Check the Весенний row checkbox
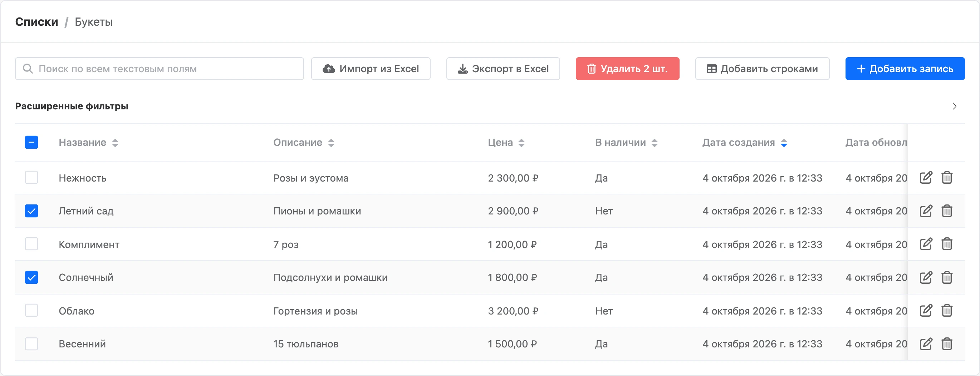This screenshot has width=980, height=376. coord(31,344)
